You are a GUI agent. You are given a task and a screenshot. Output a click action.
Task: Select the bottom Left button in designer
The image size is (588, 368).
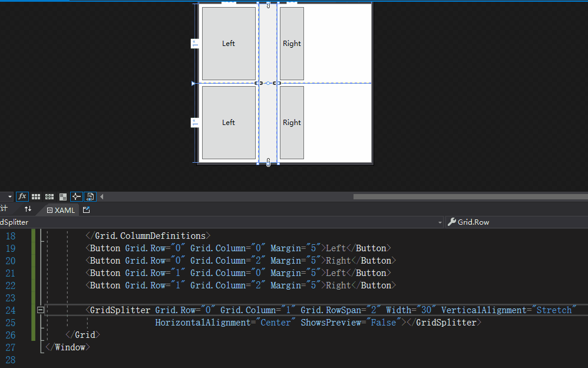tap(229, 123)
